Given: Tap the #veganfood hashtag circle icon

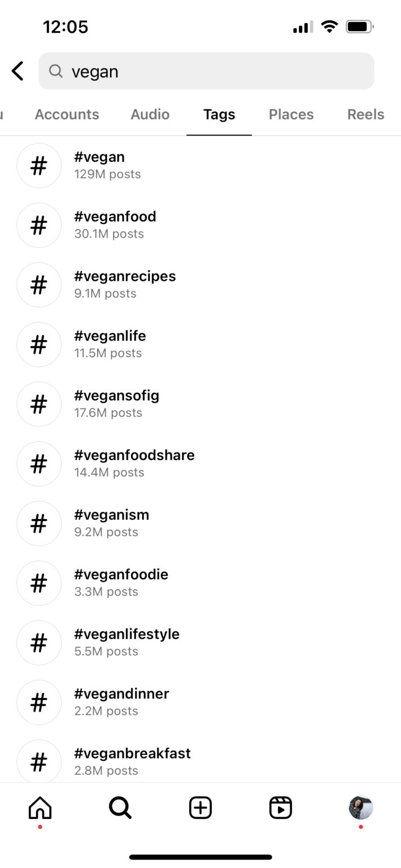Looking at the screenshot, I should pos(39,225).
